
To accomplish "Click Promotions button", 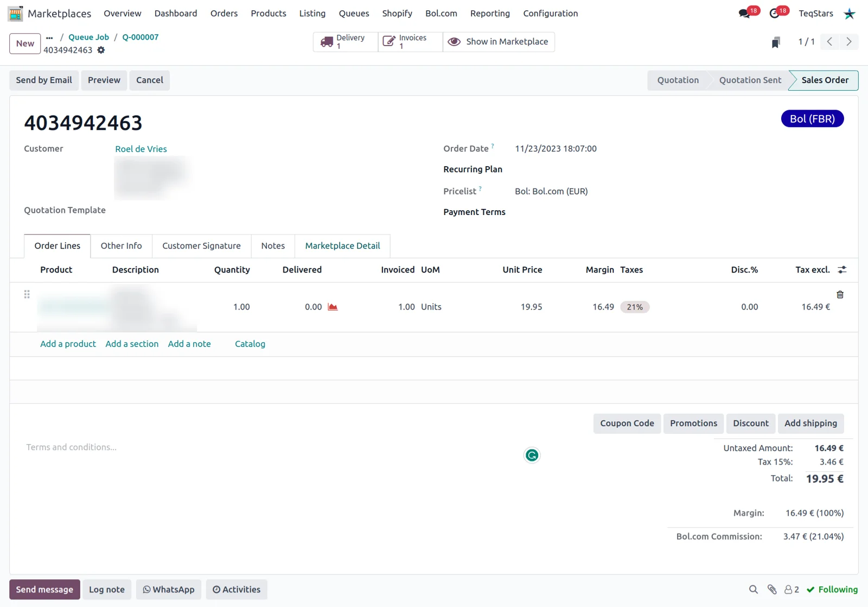I will [693, 423].
